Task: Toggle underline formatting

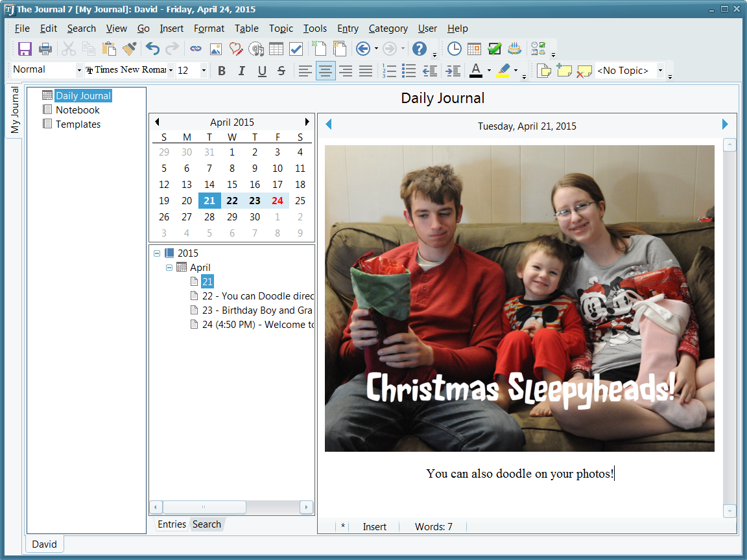Action: click(x=262, y=71)
